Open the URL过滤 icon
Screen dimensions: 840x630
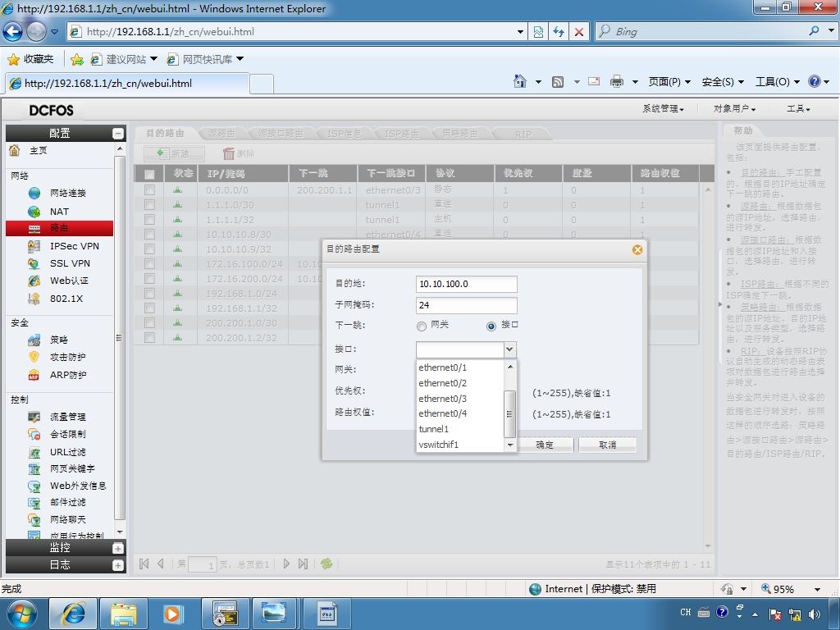[x=34, y=452]
